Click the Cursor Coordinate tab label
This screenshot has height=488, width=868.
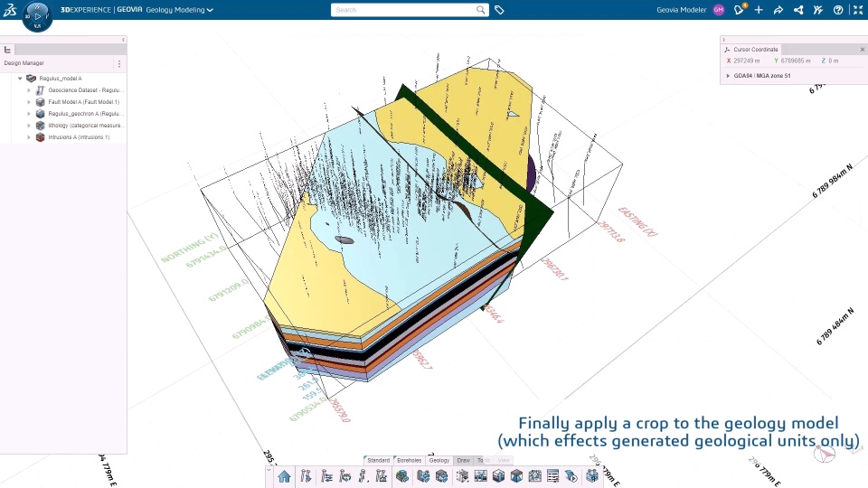(x=756, y=49)
